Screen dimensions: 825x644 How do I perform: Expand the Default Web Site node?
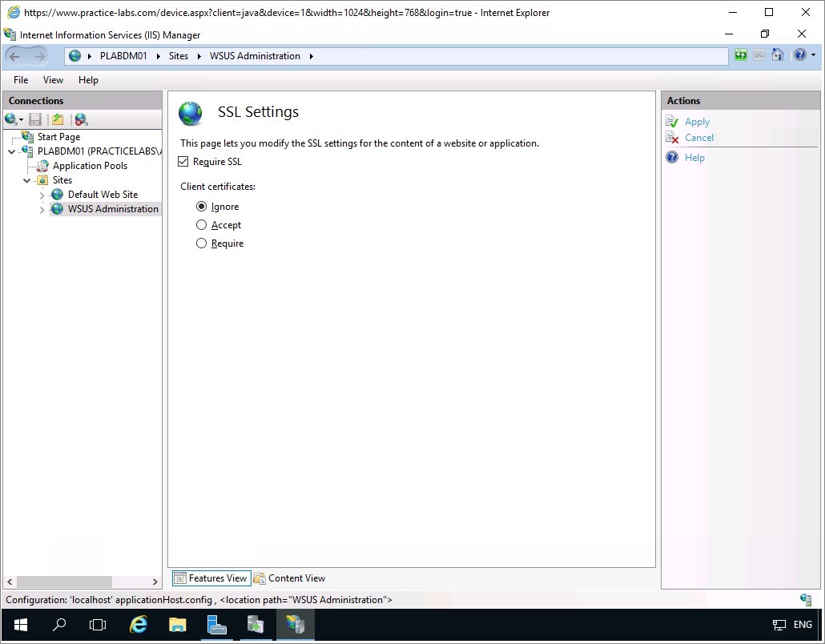[x=42, y=195]
